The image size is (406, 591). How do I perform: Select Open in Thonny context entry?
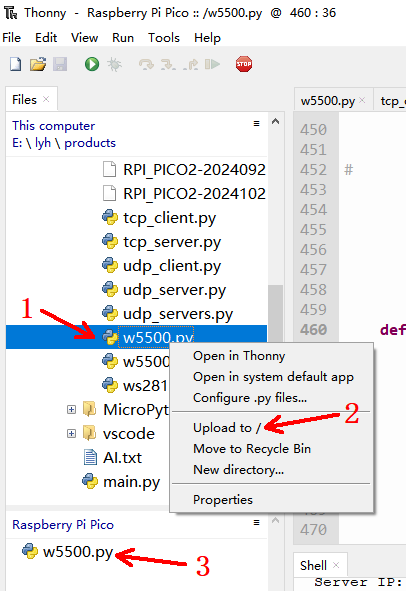pyautogui.click(x=239, y=356)
